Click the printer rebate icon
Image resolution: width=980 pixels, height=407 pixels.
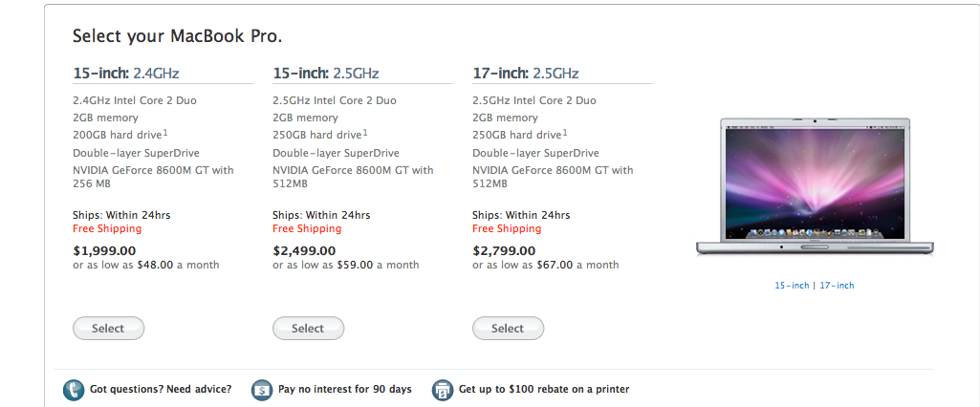[x=443, y=390]
